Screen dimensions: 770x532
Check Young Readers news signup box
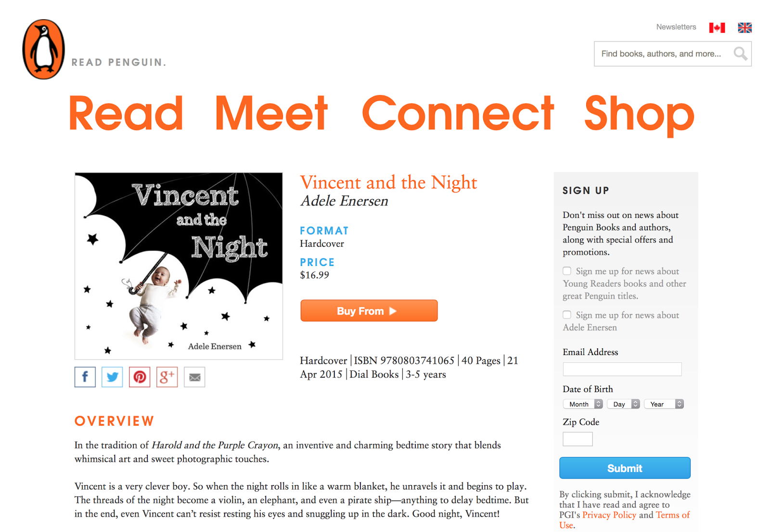coord(567,271)
